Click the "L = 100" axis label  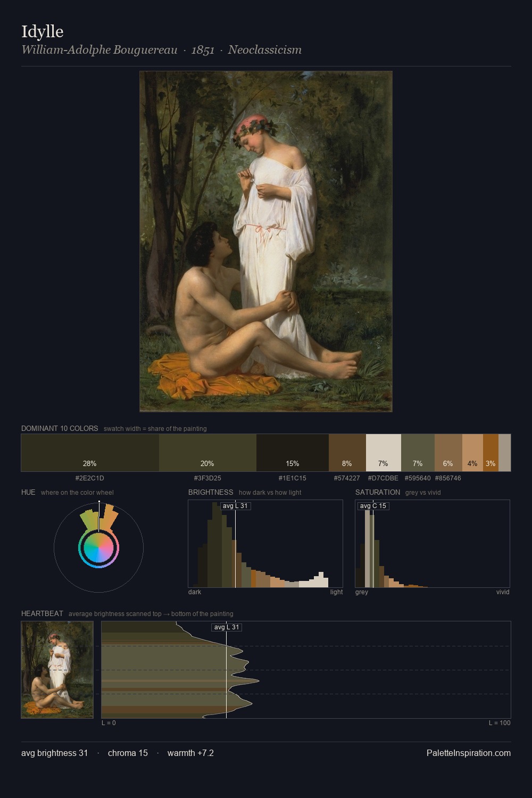point(500,723)
